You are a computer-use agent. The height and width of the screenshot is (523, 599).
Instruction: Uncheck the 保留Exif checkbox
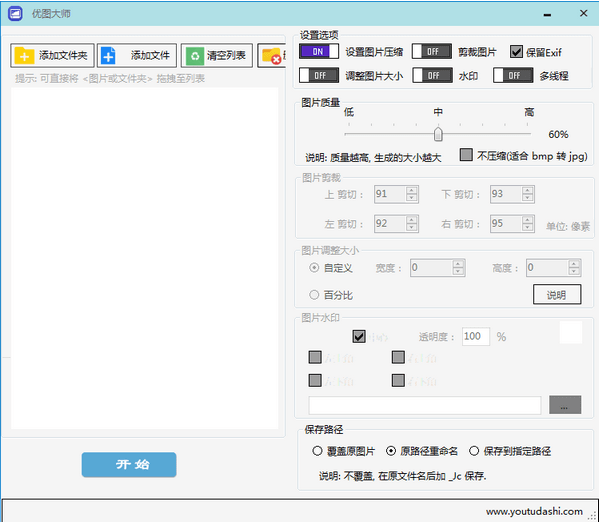pyautogui.click(x=516, y=52)
